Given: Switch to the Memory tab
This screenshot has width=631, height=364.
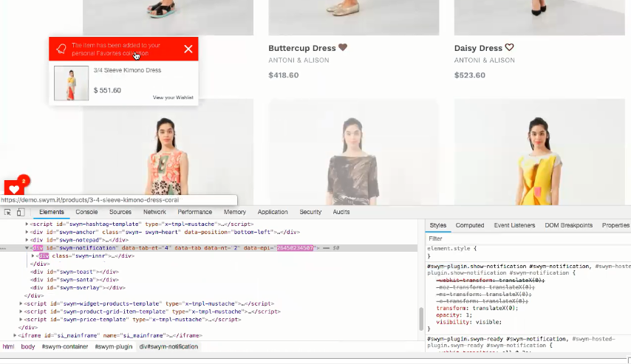Looking at the screenshot, I should click(235, 212).
